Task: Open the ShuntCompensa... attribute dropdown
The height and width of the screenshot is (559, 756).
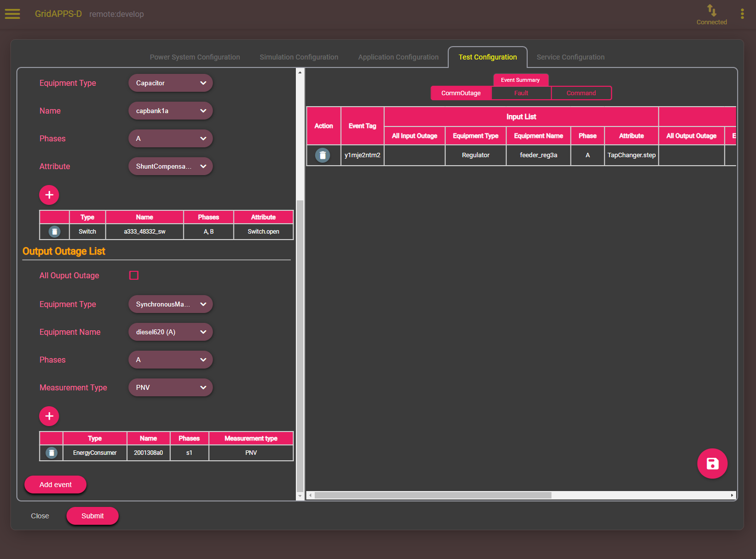Action: pos(171,166)
